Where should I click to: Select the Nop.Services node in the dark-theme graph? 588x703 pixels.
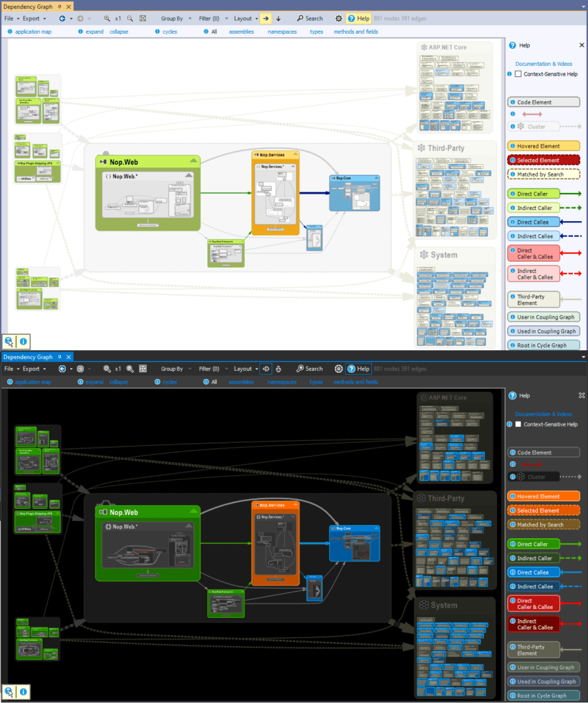pos(276,543)
